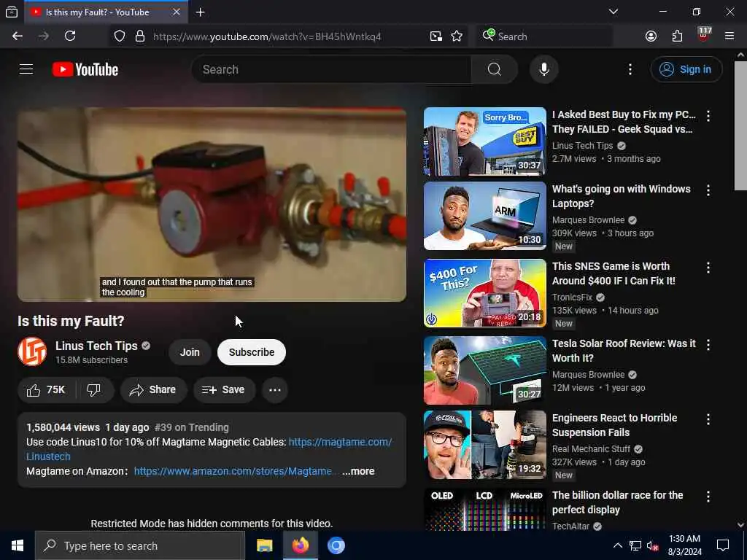This screenshot has width=747, height=560.
Task: Open File Explorer from taskbar
Action: [x=264, y=545]
